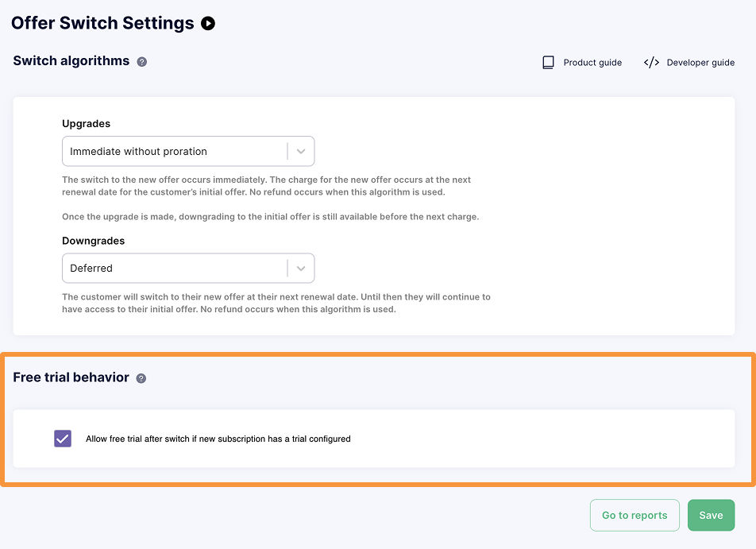756x549 pixels.
Task: Open the Upgrades algorithm dropdown
Action: click(x=188, y=152)
